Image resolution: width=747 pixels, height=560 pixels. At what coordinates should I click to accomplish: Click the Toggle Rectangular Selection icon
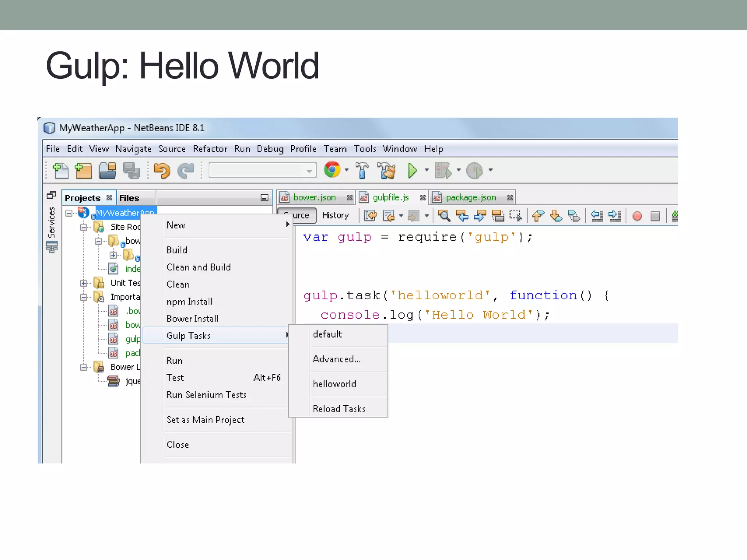(x=516, y=216)
